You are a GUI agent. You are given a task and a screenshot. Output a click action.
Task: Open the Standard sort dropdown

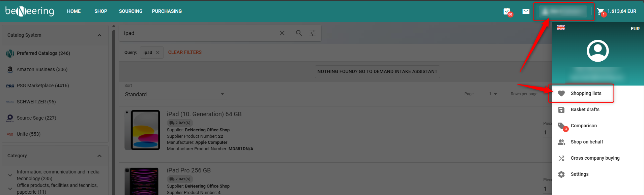pyautogui.click(x=174, y=94)
